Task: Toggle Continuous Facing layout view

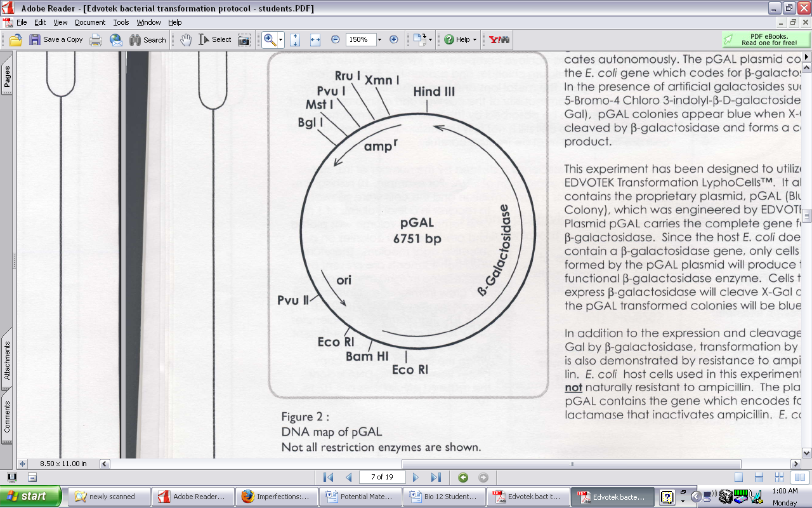Action: click(x=779, y=478)
